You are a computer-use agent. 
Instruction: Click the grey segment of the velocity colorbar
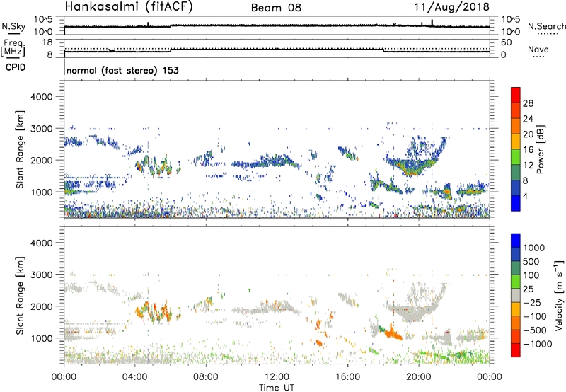click(516, 295)
